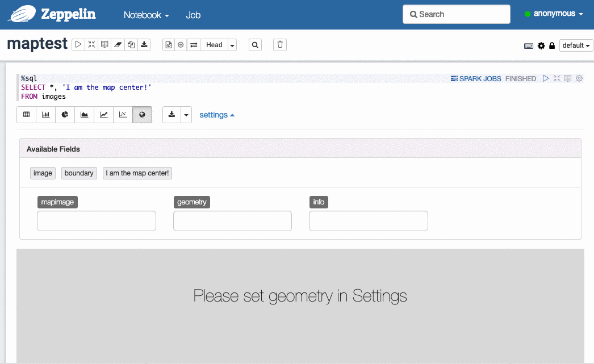Viewport: 594px width, 364px height.
Task: Toggle paragraph editor visibility icon
Action: tap(557, 79)
